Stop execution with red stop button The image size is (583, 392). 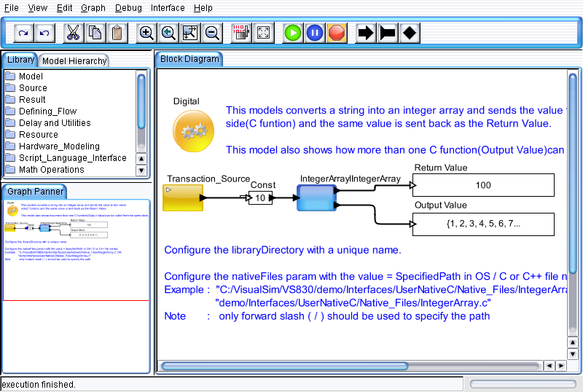point(337,33)
